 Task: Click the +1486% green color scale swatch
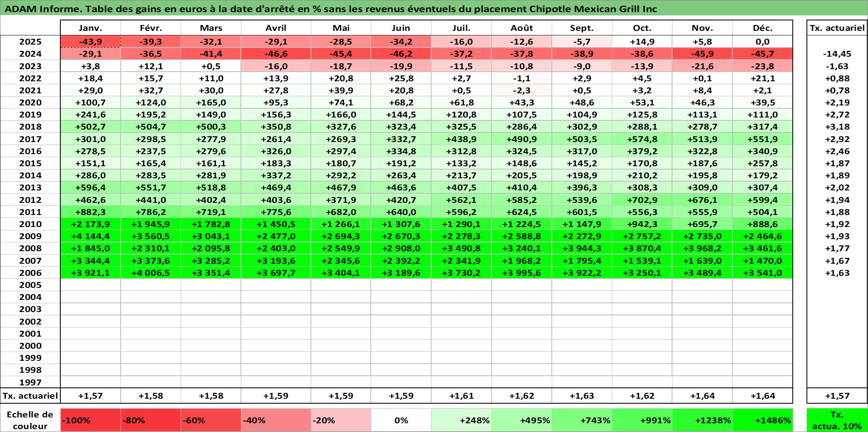point(762,420)
